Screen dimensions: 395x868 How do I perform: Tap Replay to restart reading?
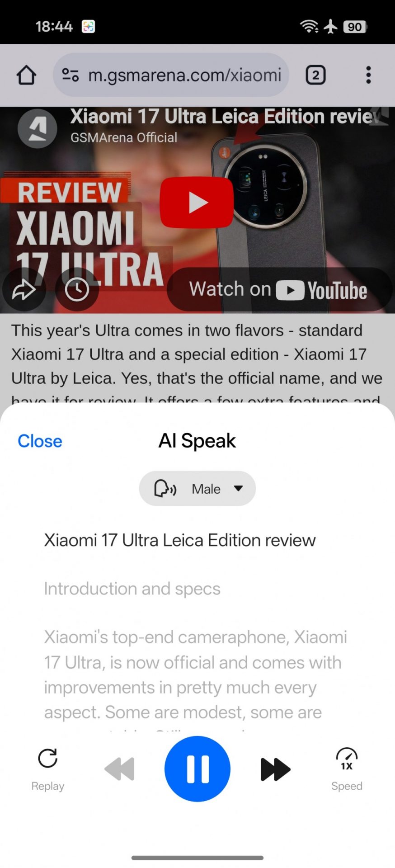coord(48,769)
